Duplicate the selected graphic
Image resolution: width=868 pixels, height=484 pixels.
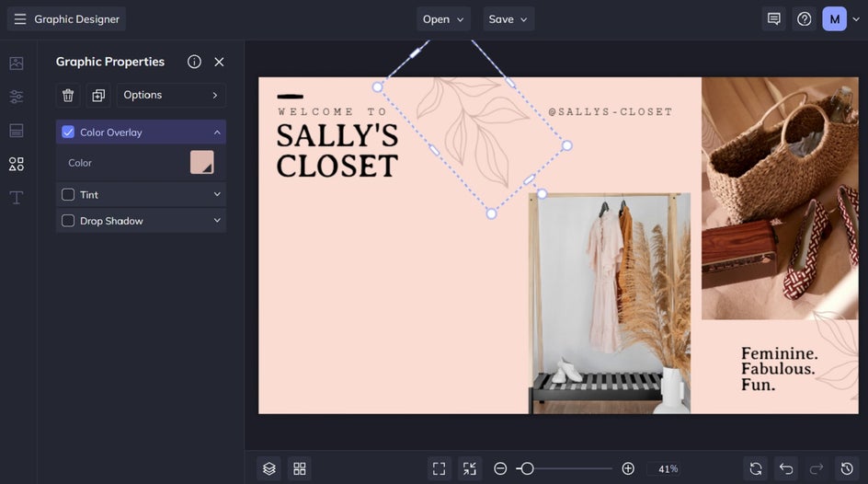point(98,96)
